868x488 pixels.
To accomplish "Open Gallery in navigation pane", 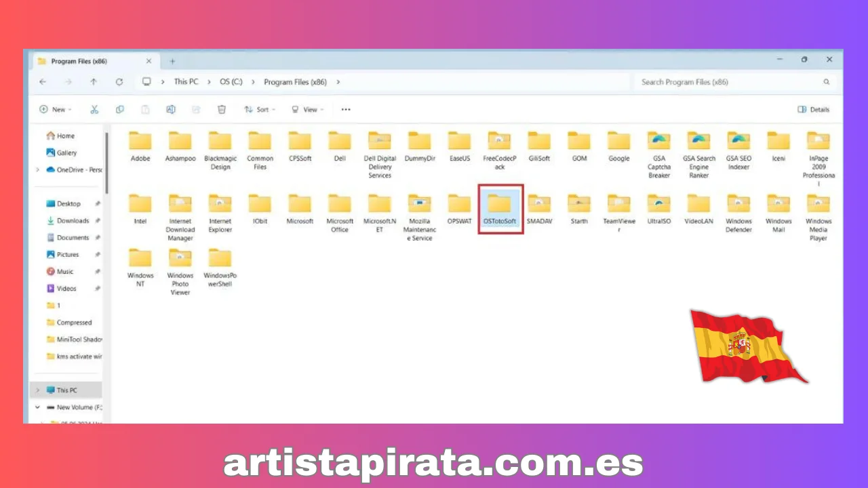I will [x=62, y=152].
